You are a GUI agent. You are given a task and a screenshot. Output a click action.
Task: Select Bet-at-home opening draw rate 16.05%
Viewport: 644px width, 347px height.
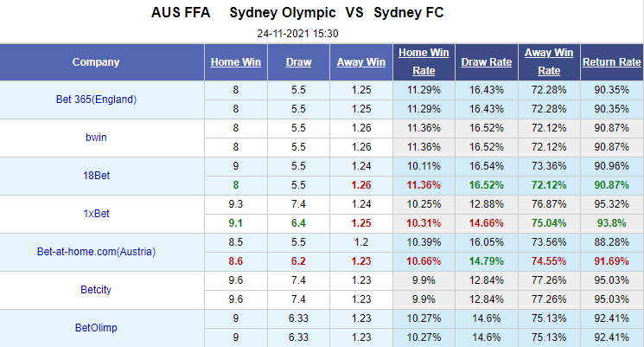[x=487, y=242]
